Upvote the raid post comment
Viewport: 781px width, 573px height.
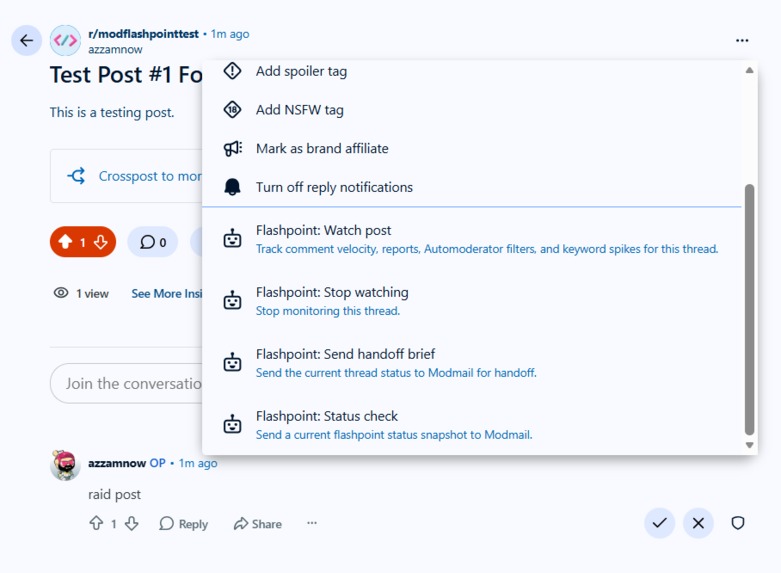click(96, 523)
